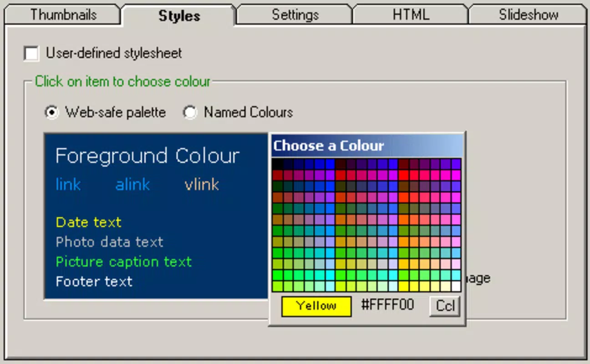The image size is (590, 364).
Task: Show the Slideshow tab
Action: click(x=528, y=15)
